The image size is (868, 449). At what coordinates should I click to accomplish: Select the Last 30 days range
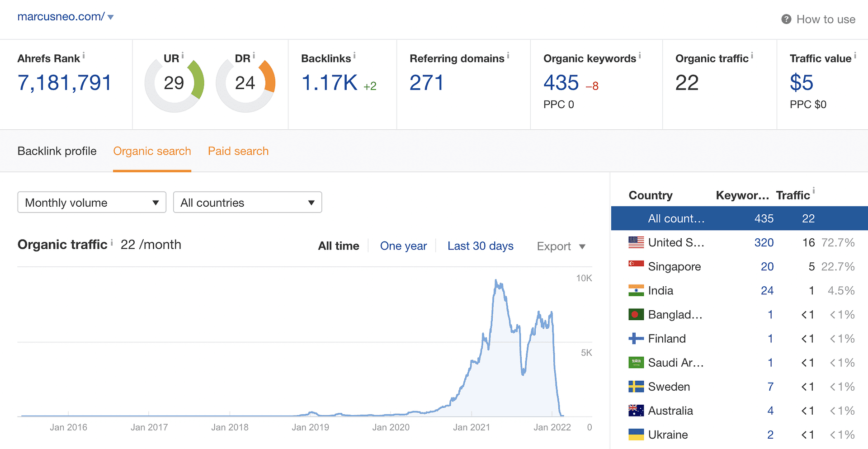pos(480,246)
